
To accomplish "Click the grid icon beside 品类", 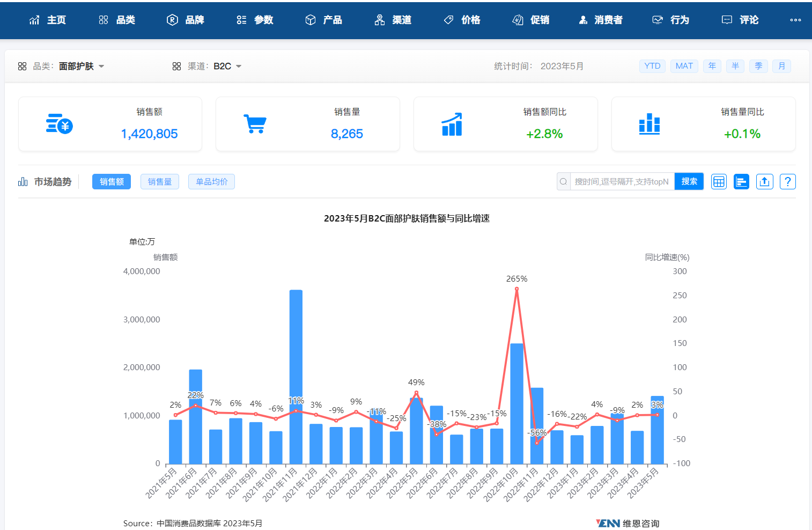I will click(x=22, y=66).
